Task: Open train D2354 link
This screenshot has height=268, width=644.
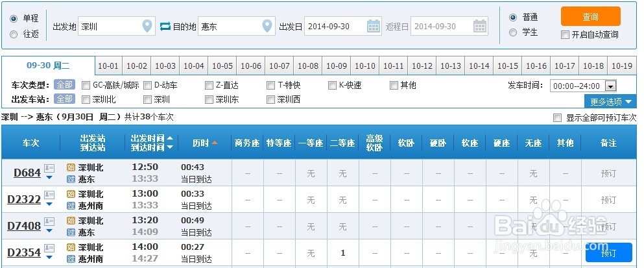Action: tap(24, 252)
